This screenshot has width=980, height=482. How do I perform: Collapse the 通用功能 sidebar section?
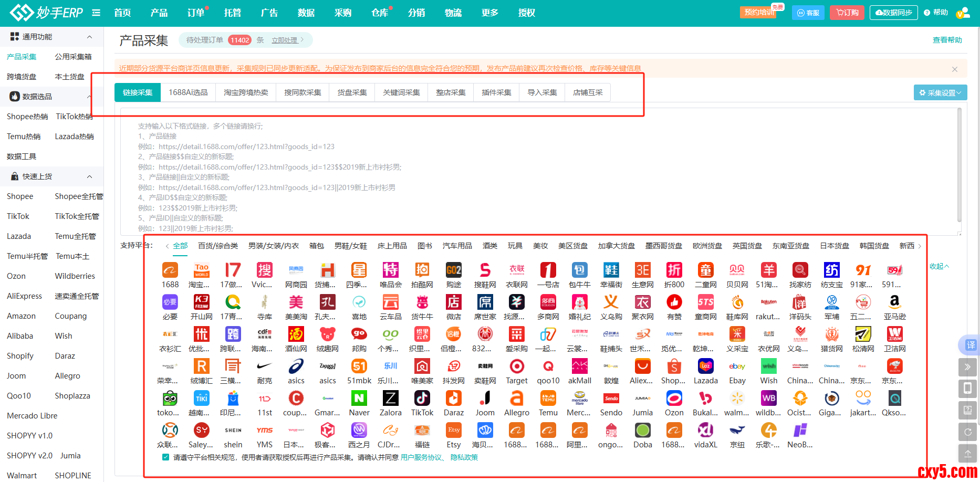(89, 37)
